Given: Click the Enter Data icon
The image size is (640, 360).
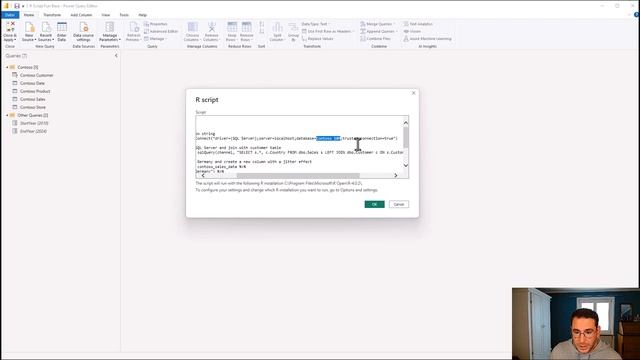Looking at the screenshot, I should point(62,27).
